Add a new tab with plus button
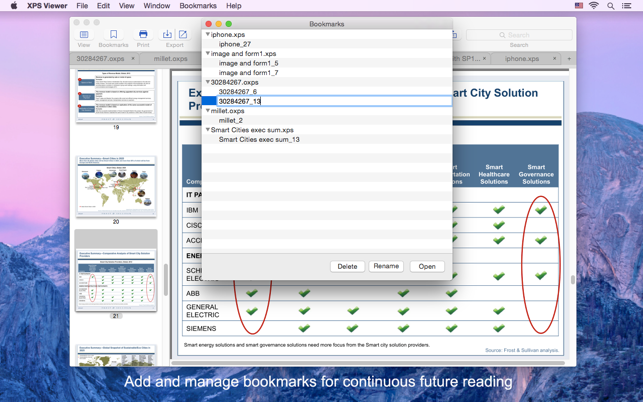This screenshot has width=643, height=402. pyautogui.click(x=569, y=59)
